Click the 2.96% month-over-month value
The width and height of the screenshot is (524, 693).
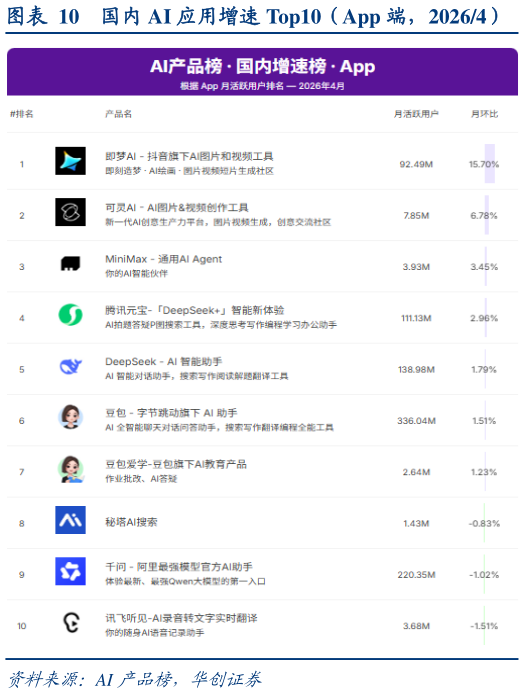tap(484, 318)
